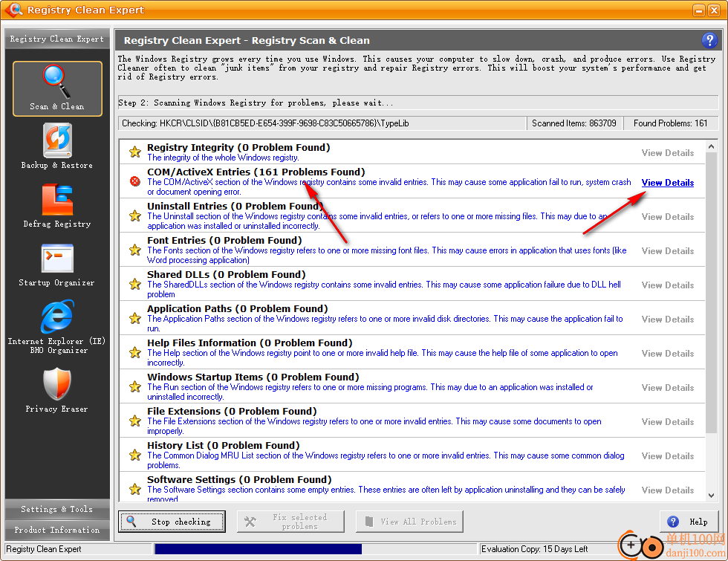Click the star icon beside Software Settings

[135, 489]
